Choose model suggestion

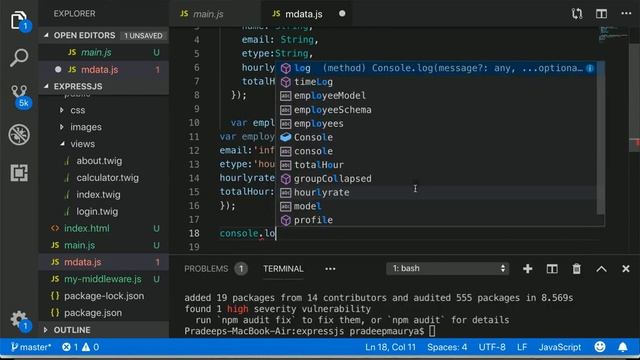437,206
